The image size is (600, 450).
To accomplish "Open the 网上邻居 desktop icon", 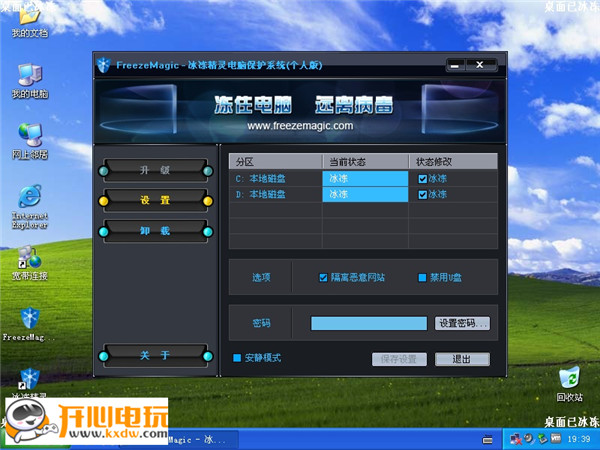I will pyautogui.click(x=29, y=135).
